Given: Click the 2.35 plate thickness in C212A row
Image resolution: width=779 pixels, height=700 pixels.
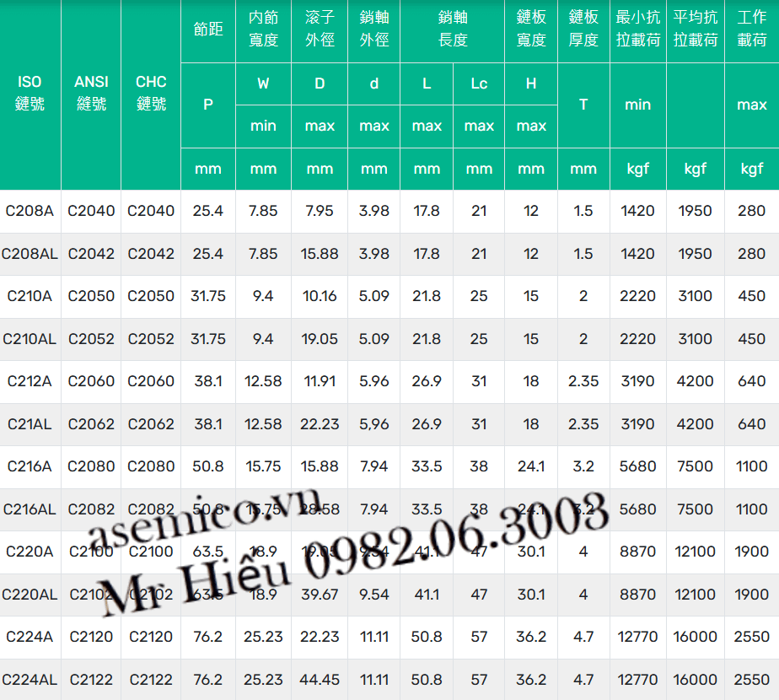Looking at the screenshot, I should pos(583,381).
